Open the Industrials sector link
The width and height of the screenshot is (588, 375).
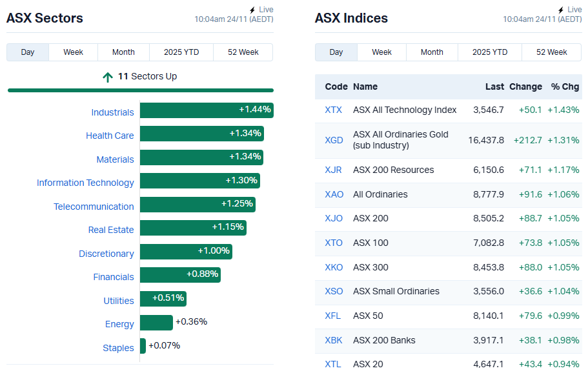pyautogui.click(x=112, y=112)
